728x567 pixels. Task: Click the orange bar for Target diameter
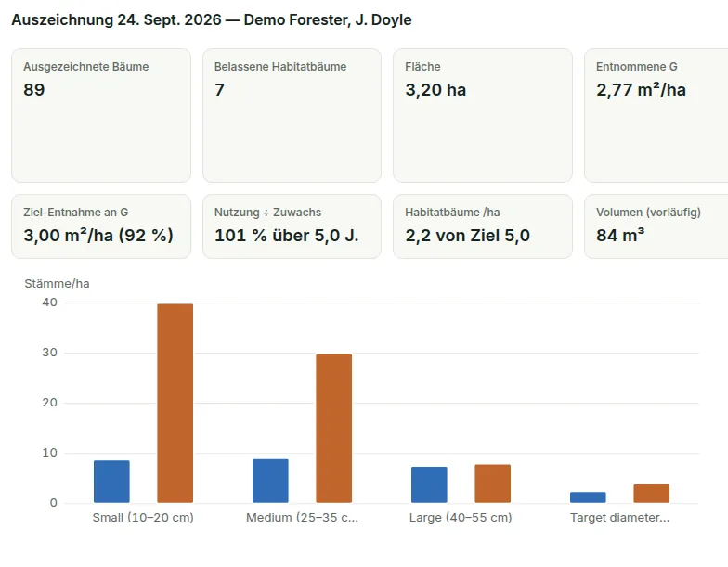pyautogui.click(x=652, y=494)
